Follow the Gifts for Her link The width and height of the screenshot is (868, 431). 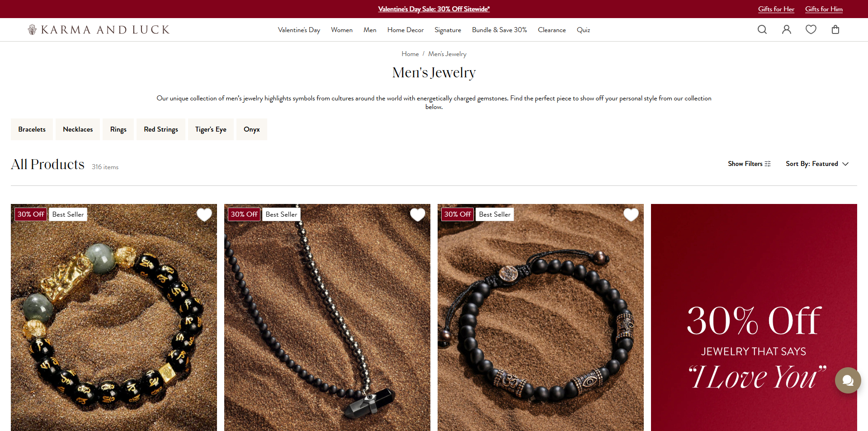tap(776, 9)
